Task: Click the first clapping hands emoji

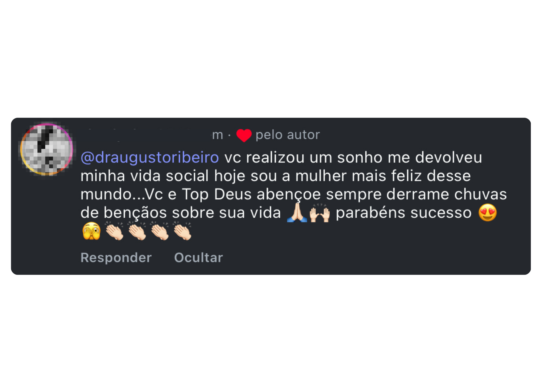Action: [x=114, y=231]
